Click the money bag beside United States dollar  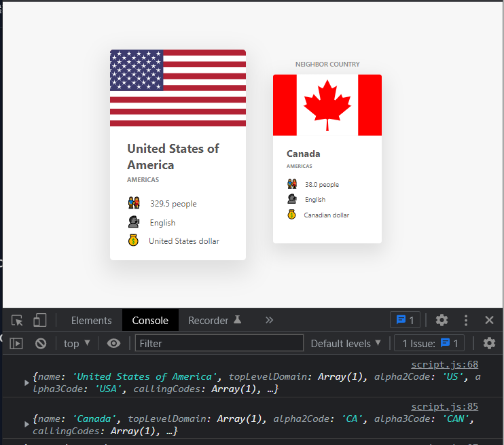(x=133, y=241)
